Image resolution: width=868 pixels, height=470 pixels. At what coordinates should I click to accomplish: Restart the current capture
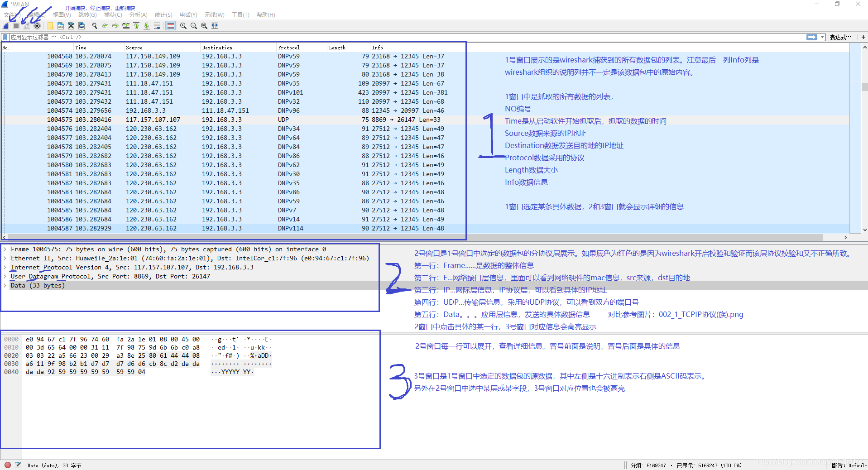[27, 26]
